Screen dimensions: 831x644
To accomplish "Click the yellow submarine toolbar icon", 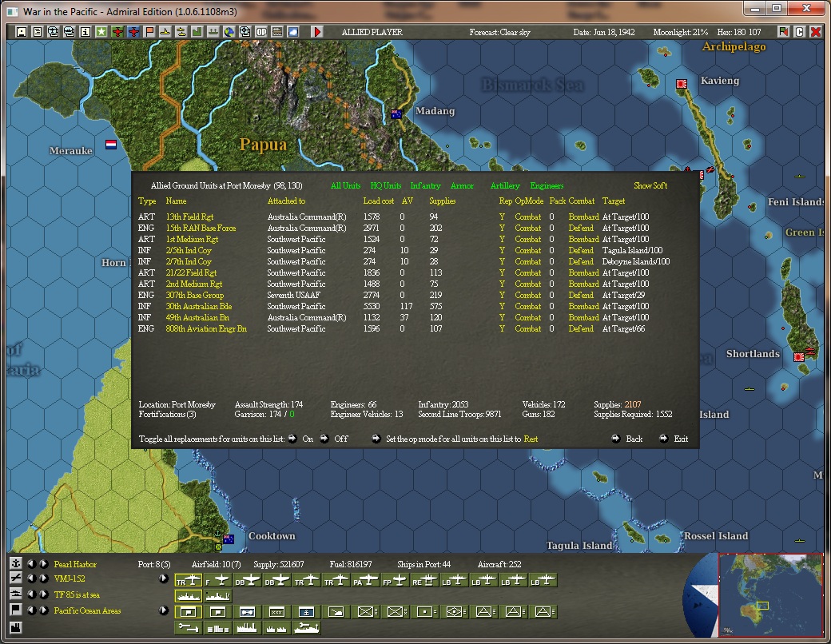I will pos(165,32).
